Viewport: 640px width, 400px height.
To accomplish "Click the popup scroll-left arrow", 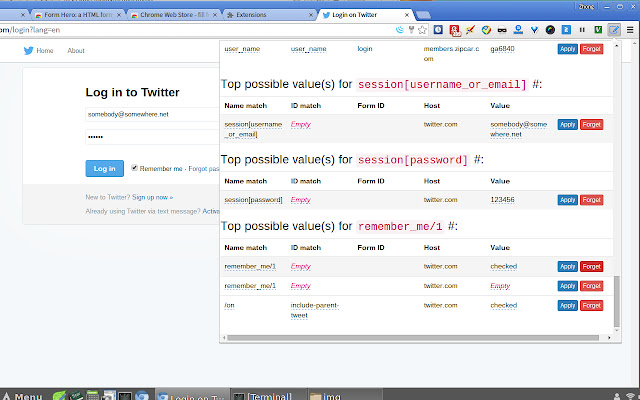I will 224,338.
